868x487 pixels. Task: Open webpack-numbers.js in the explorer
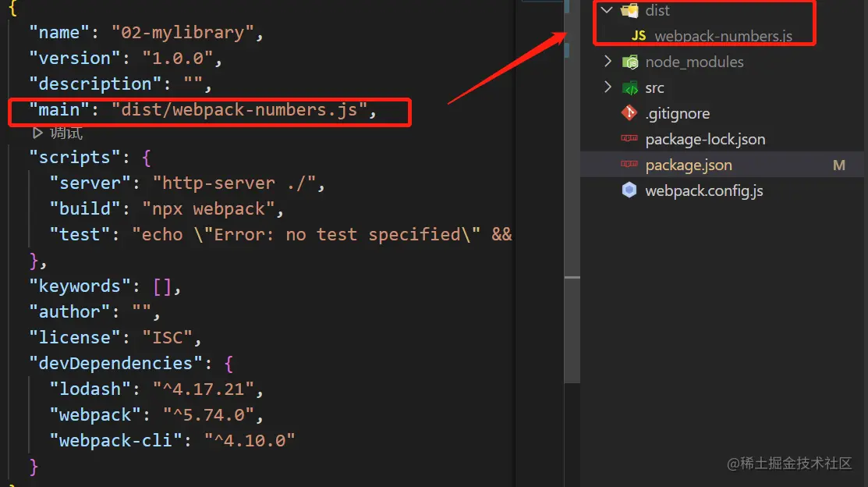coord(723,36)
